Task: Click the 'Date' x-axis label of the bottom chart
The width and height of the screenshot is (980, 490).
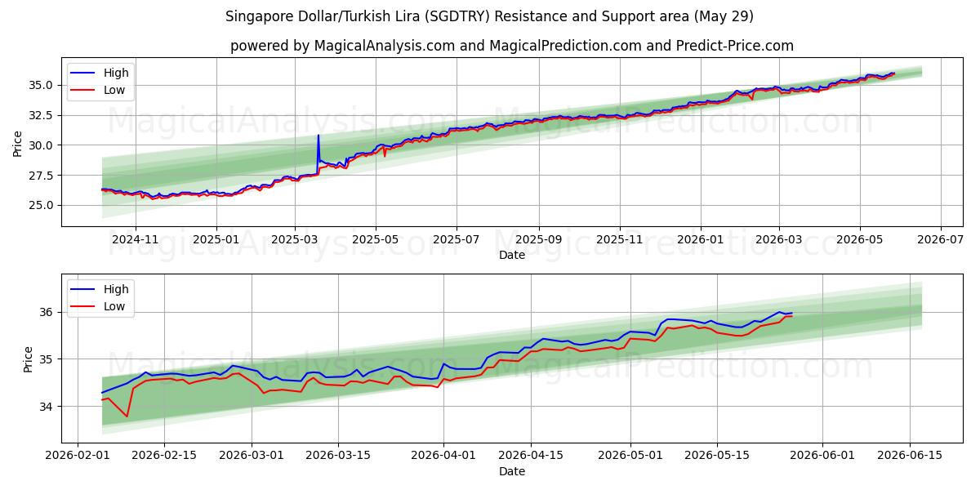Action: coord(512,472)
